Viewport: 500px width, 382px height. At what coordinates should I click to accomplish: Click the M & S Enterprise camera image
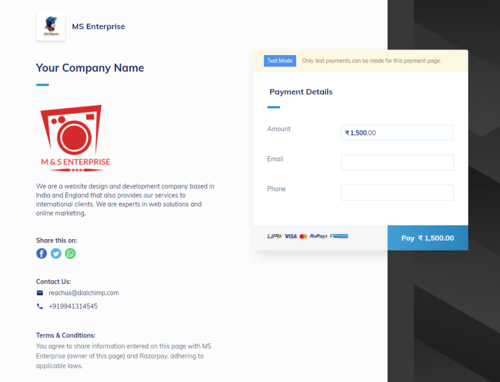point(75,138)
